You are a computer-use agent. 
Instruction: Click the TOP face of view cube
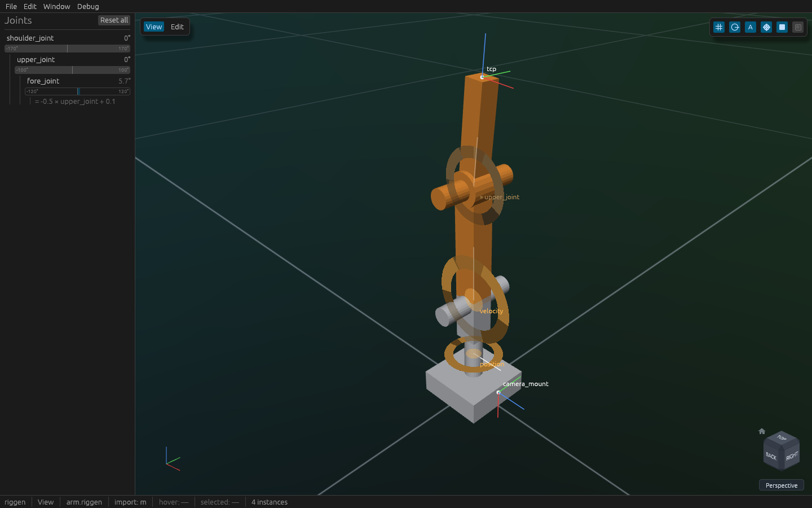coord(782,438)
